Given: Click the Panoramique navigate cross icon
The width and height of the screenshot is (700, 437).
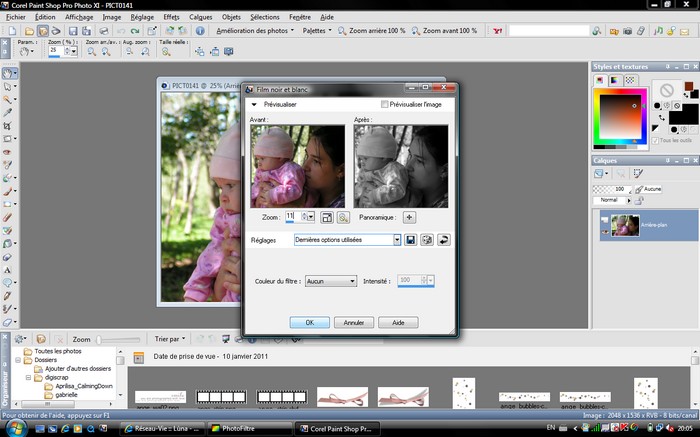Looking at the screenshot, I should 409,217.
